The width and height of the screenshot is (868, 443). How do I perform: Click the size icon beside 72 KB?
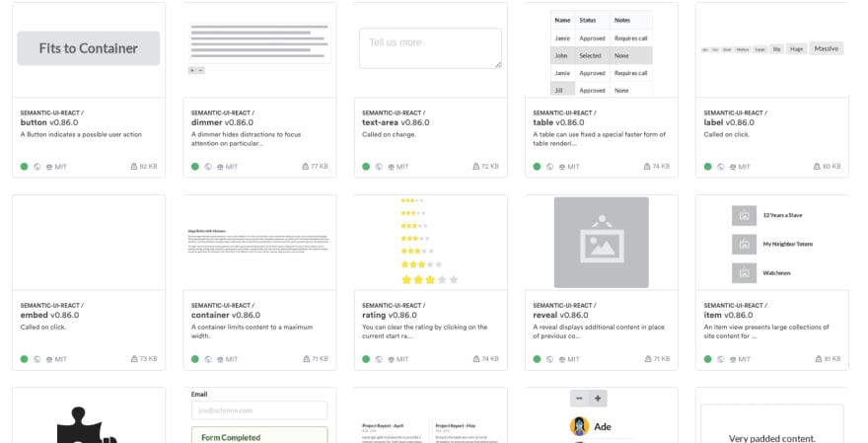click(x=476, y=166)
